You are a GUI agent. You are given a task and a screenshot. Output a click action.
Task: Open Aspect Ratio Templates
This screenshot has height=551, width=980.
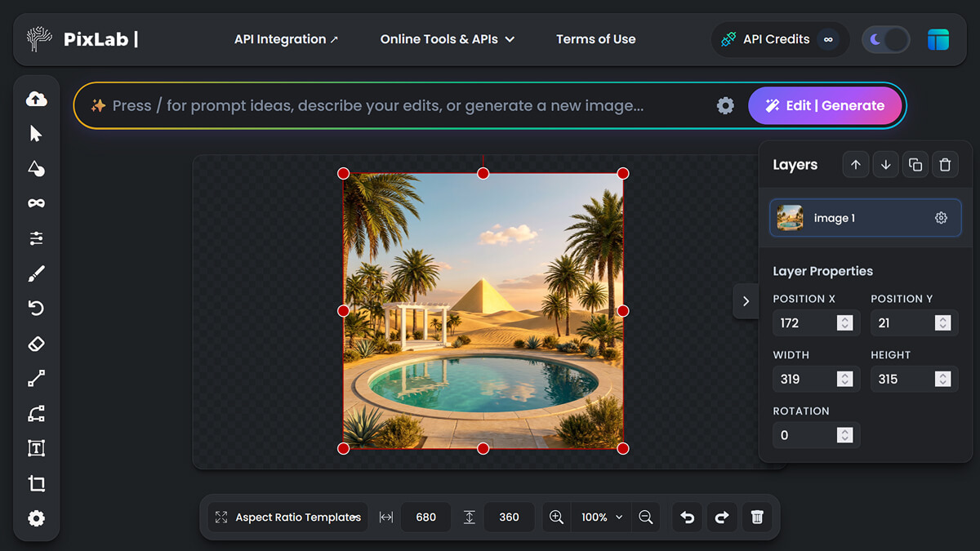pos(287,517)
